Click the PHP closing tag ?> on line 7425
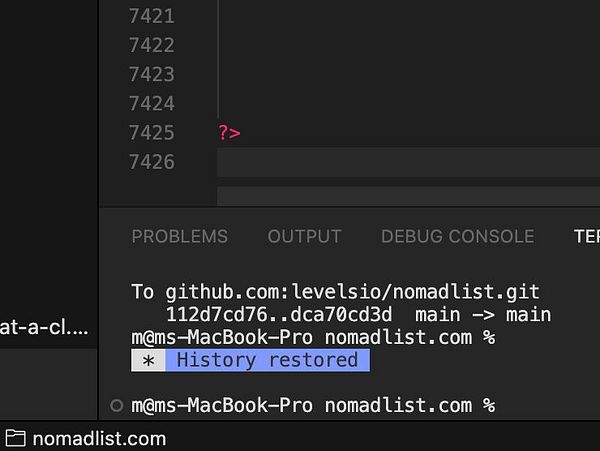The image size is (600, 451). tap(229, 133)
